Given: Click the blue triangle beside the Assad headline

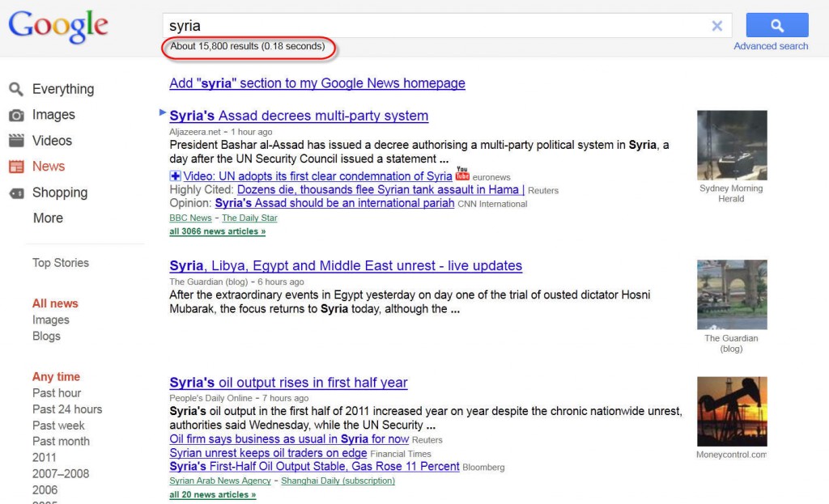Looking at the screenshot, I should 162,112.
